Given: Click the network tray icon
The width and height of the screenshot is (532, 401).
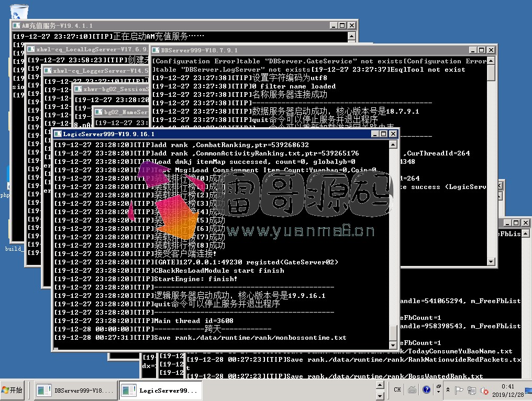Looking at the screenshot, I should pyautogui.click(x=471, y=390).
